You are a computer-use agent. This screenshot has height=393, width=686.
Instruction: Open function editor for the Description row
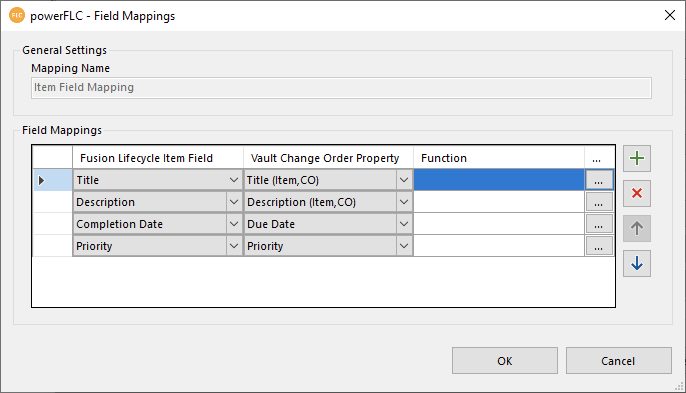click(598, 202)
